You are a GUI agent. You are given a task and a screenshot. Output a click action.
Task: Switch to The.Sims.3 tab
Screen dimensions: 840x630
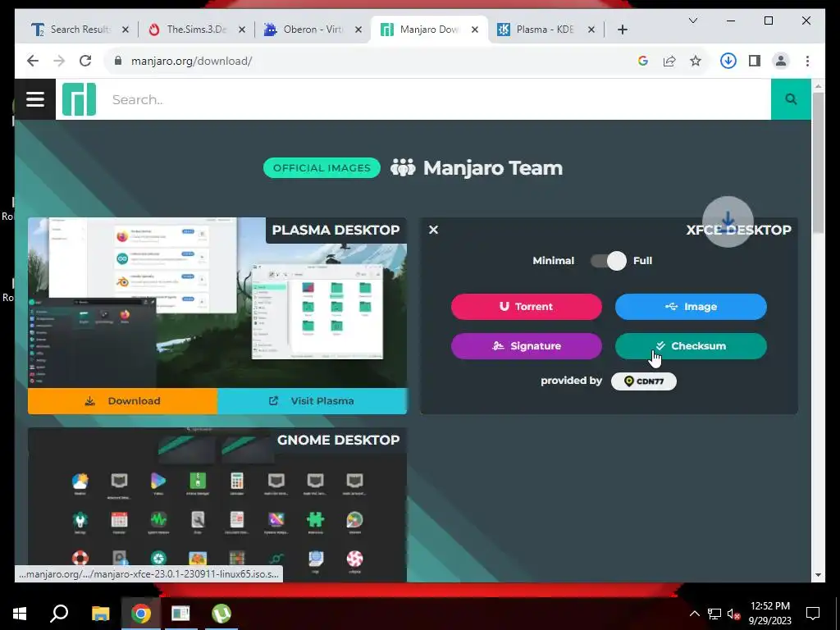pos(197,30)
